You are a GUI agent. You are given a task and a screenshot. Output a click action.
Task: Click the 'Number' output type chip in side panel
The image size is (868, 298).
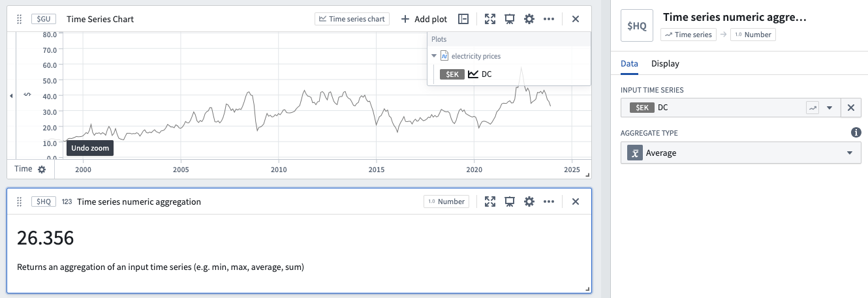[x=753, y=35]
